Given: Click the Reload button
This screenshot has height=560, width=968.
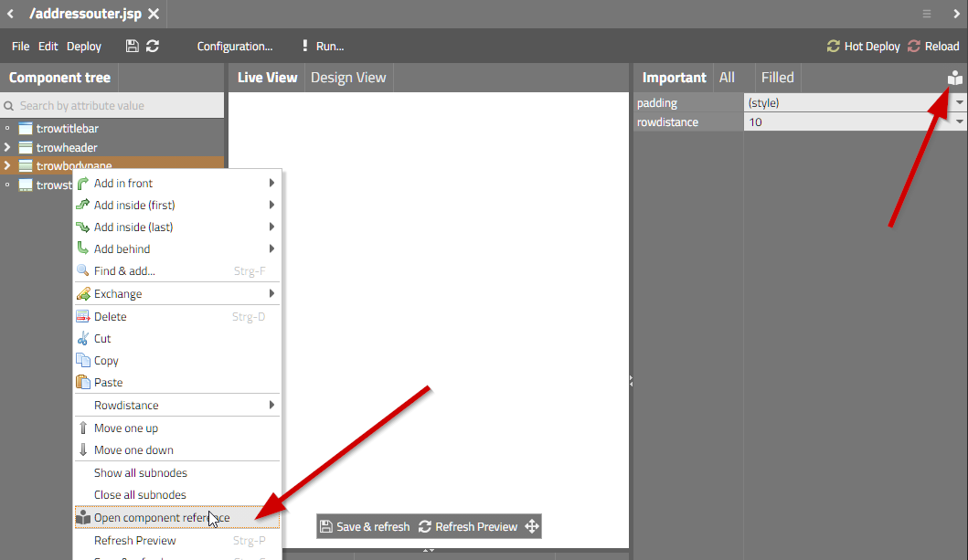Looking at the screenshot, I should tap(933, 47).
